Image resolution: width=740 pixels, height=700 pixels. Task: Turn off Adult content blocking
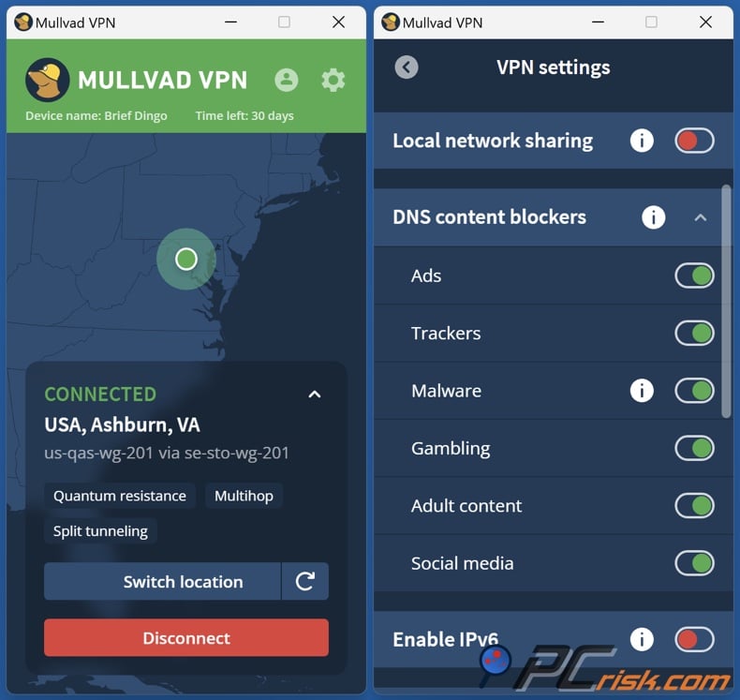pos(694,505)
